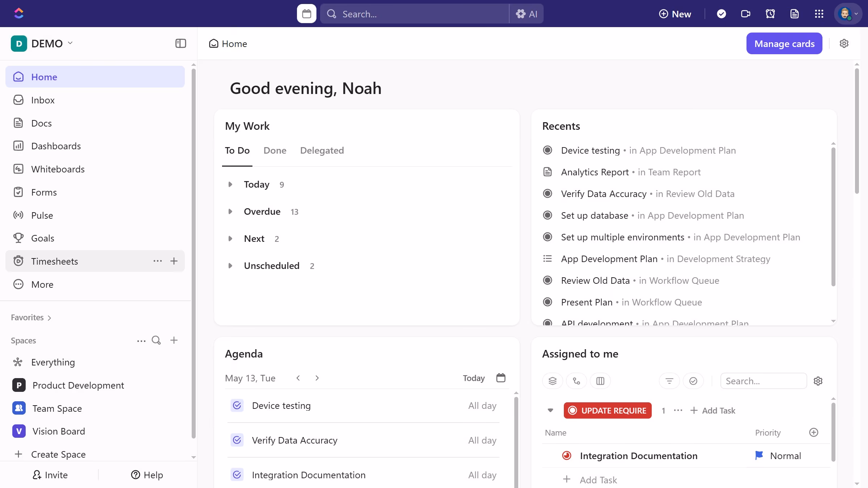Start a clip with the video recorder icon
868x488 pixels.
click(x=746, y=14)
